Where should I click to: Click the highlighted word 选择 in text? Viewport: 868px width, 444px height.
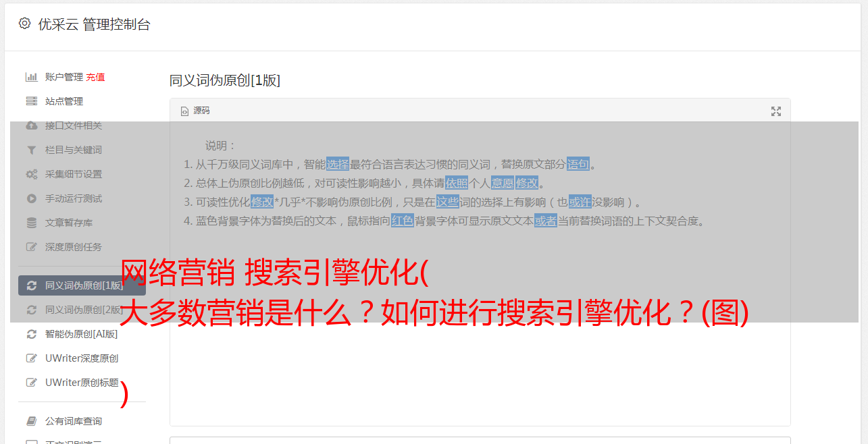(x=338, y=164)
